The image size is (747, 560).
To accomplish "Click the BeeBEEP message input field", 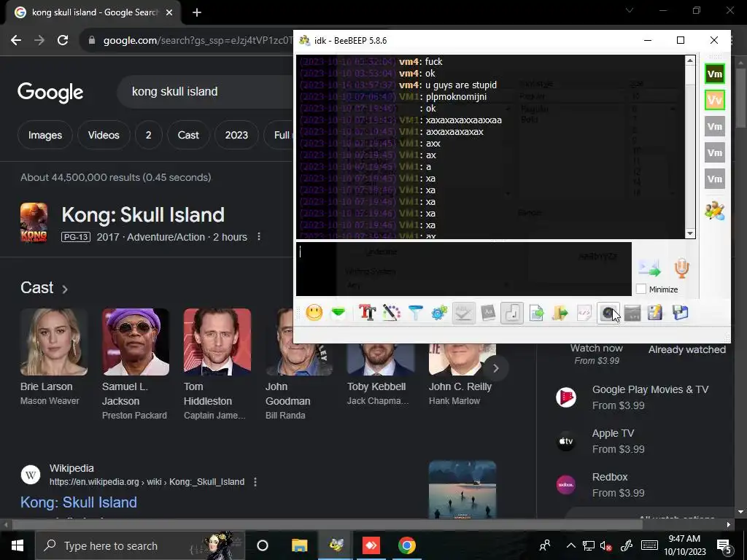I will (x=464, y=269).
